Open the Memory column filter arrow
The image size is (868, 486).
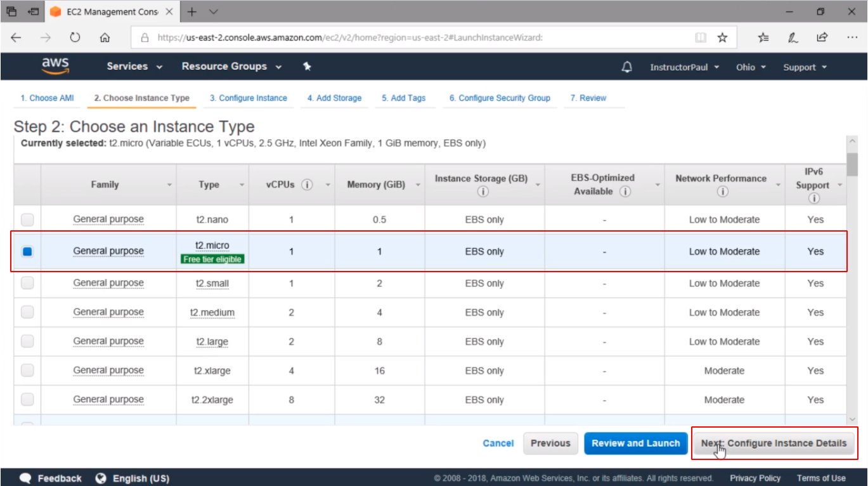tap(417, 185)
